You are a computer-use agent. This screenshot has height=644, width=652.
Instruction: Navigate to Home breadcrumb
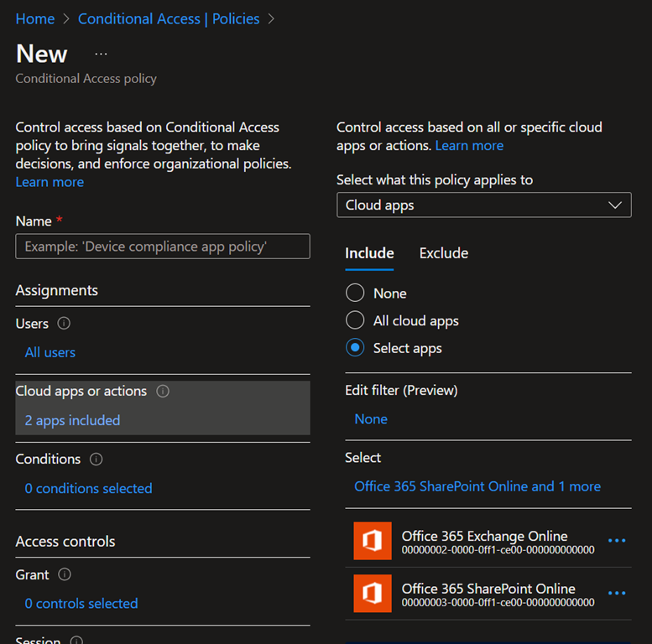[x=35, y=18]
